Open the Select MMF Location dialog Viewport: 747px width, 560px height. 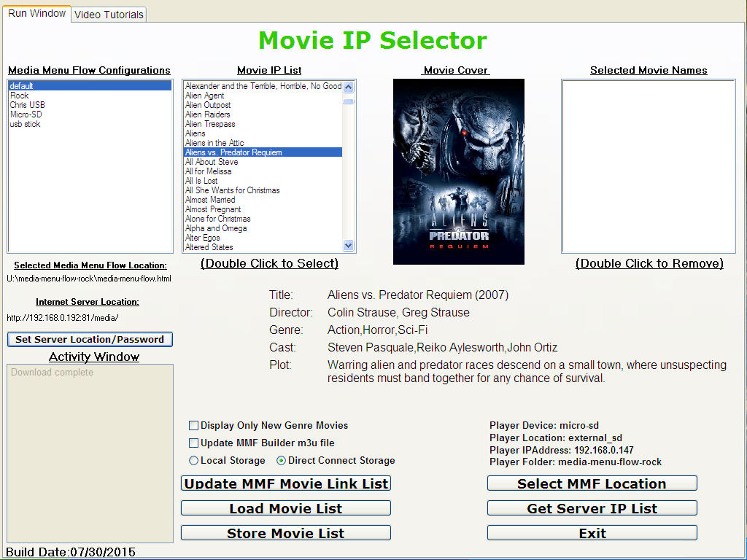592,483
